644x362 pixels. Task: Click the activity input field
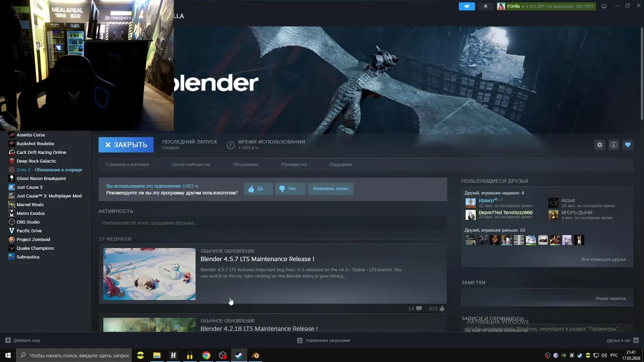(273, 223)
